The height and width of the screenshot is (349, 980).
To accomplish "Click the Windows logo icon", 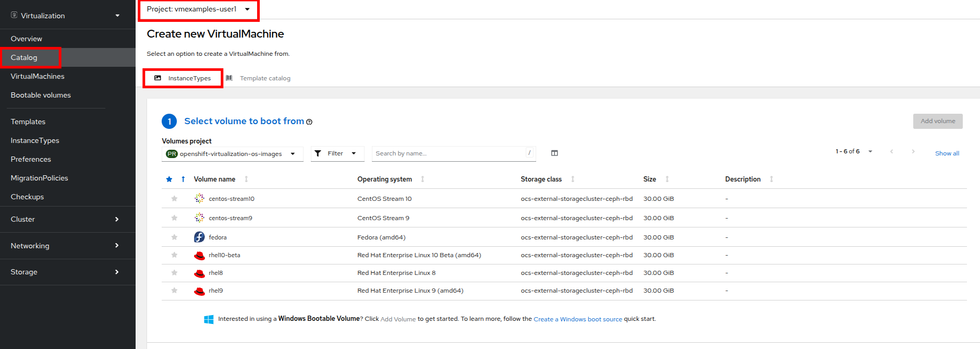I will 209,319.
